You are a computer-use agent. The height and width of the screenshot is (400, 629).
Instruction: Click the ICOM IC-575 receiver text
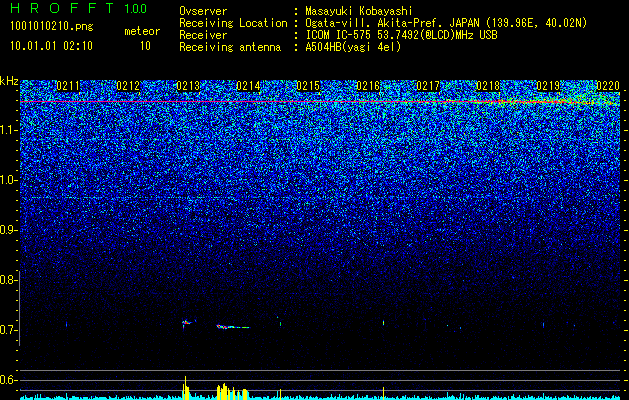click(x=401, y=35)
